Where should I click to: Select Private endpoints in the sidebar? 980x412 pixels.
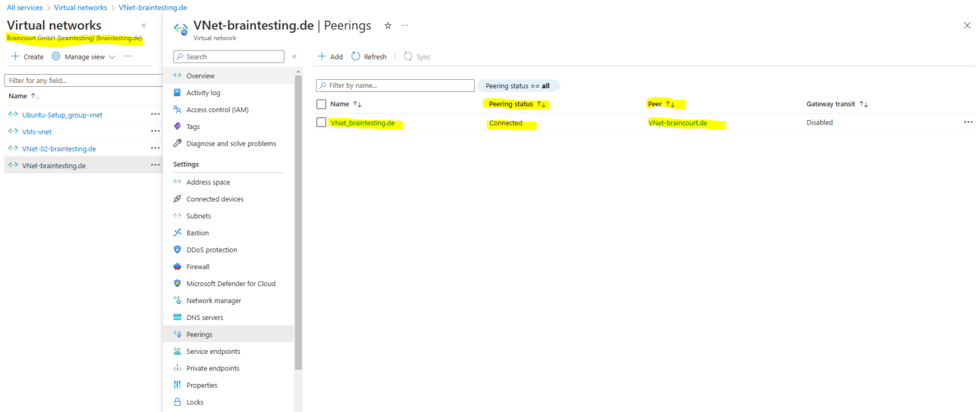click(211, 368)
